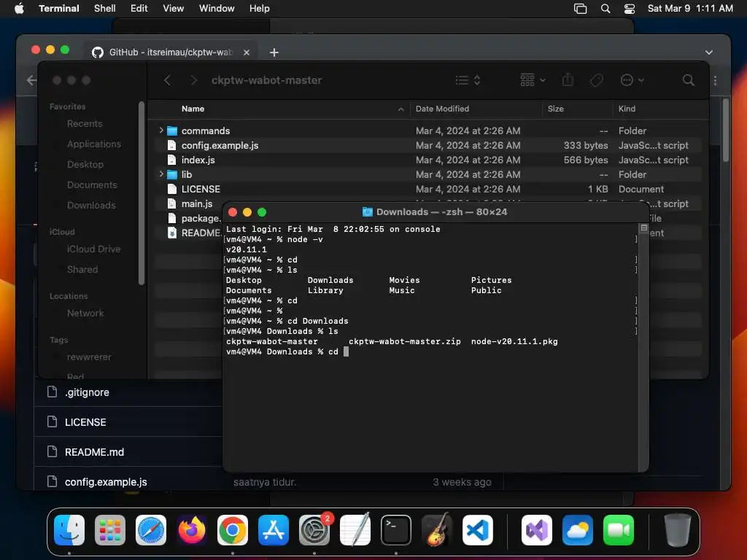This screenshot has width=747, height=560.
Task: Open config.example.js in GitHub file list
Action: (x=106, y=482)
